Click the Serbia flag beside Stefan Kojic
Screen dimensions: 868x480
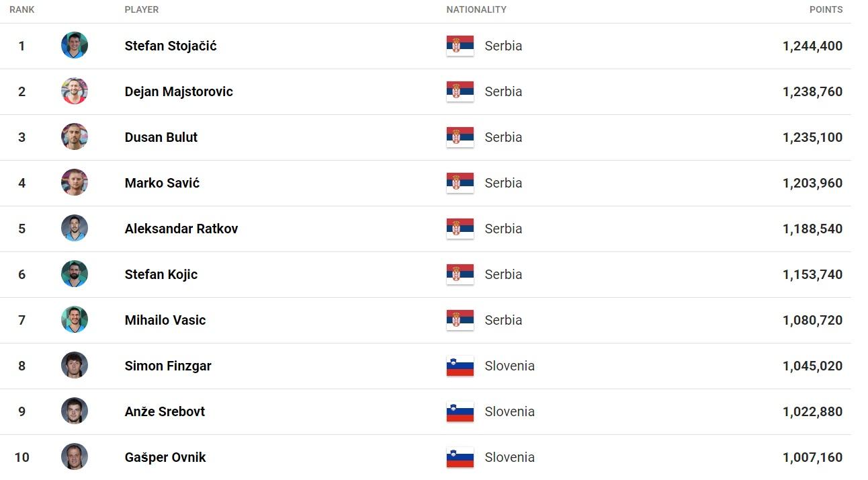[460, 274]
